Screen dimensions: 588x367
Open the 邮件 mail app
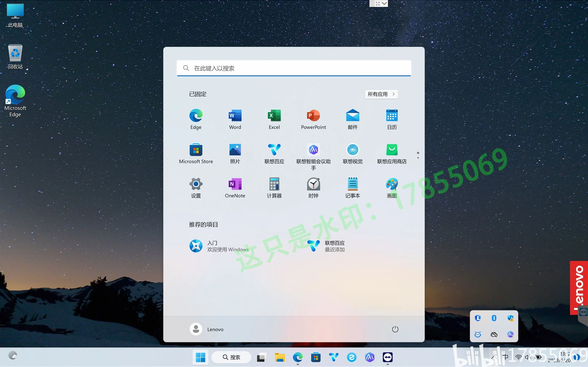353,119
